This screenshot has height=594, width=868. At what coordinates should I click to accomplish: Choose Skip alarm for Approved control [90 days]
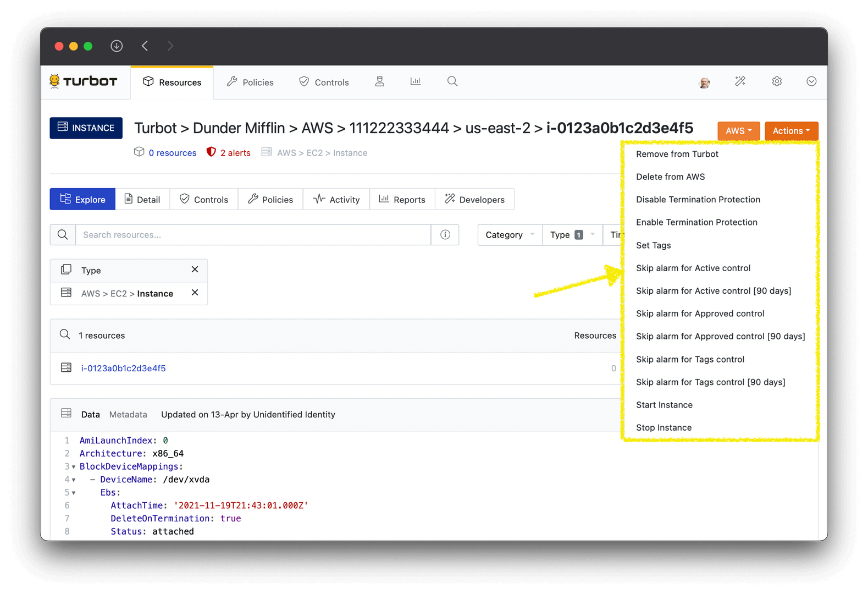click(721, 336)
